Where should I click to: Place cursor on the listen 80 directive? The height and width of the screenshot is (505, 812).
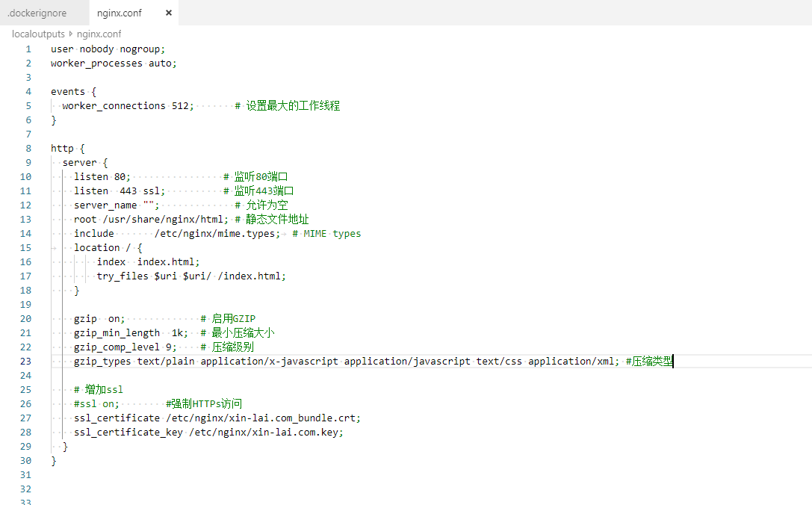[x=102, y=177]
